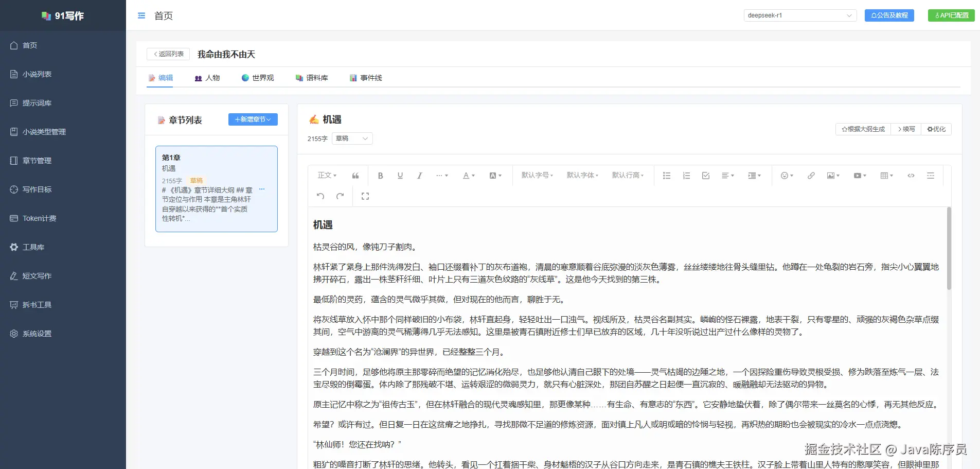980x469 pixels.
Task: Insert a code block
Action: click(x=911, y=176)
